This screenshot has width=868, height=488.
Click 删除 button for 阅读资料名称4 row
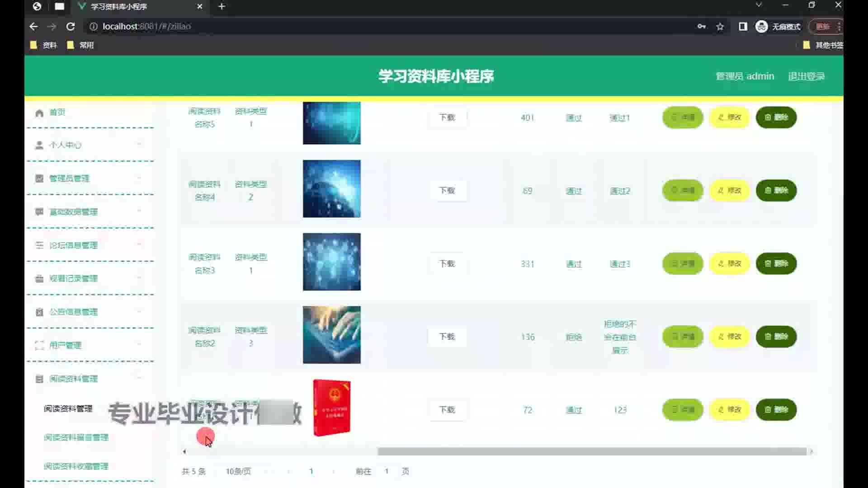776,191
